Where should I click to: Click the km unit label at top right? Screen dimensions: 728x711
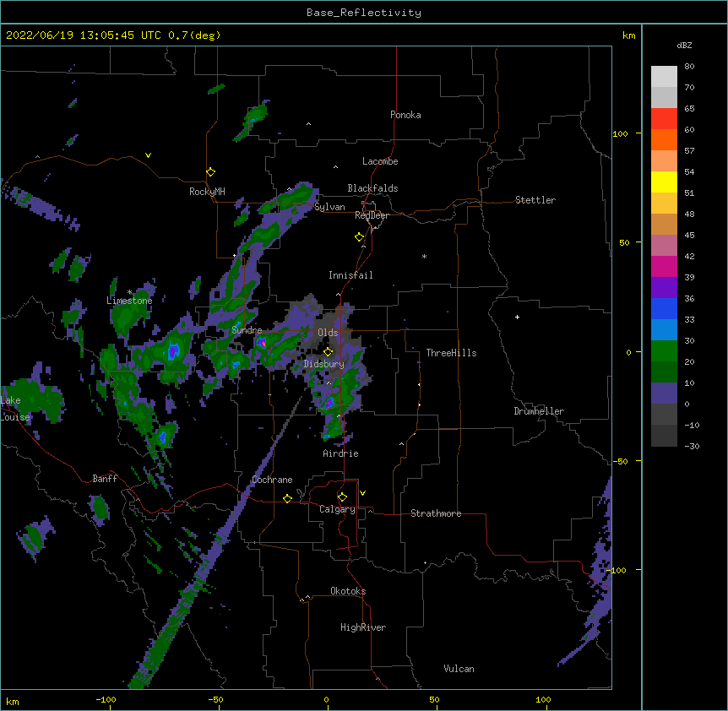coord(628,35)
